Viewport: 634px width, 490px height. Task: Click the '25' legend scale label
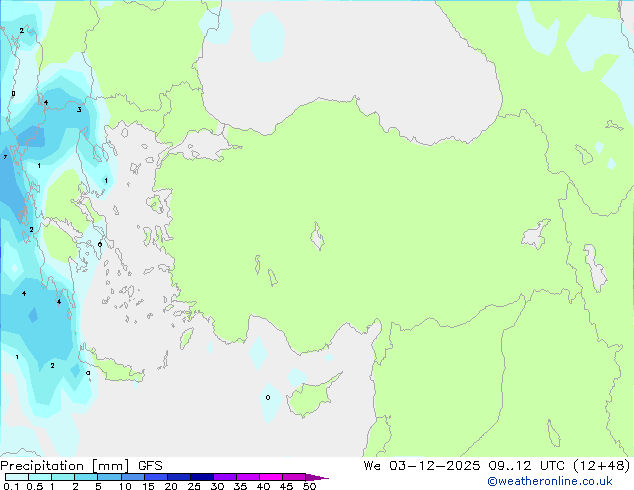(194, 486)
